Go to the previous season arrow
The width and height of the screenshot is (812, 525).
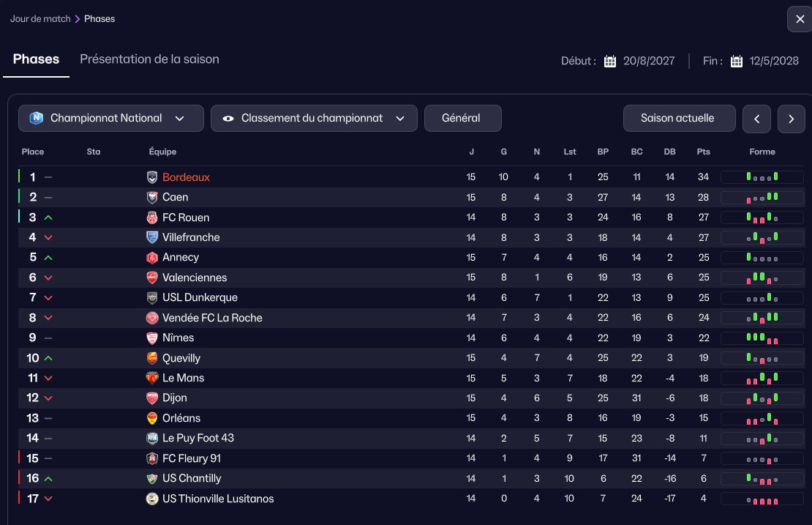coord(756,119)
